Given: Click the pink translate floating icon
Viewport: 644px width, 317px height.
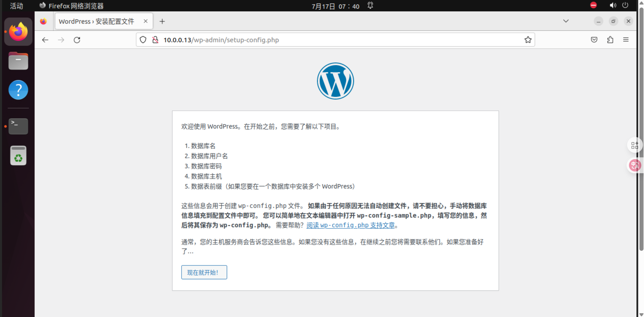Looking at the screenshot, I should click(634, 165).
